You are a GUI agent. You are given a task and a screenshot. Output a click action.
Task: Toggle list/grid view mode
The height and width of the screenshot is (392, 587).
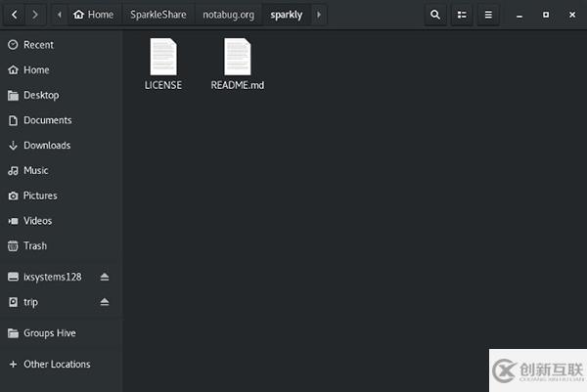pyautogui.click(x=462, y=15)
